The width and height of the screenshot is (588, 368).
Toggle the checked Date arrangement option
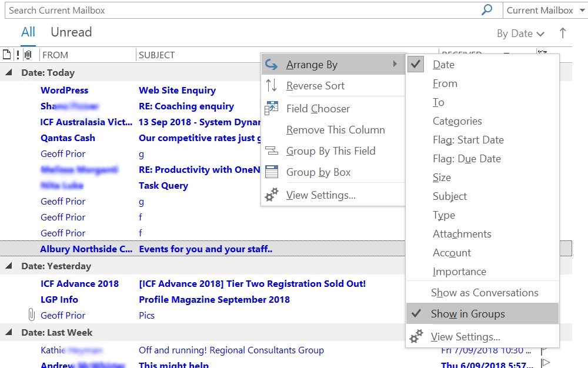pyautogui.click(x=482, y=65)
